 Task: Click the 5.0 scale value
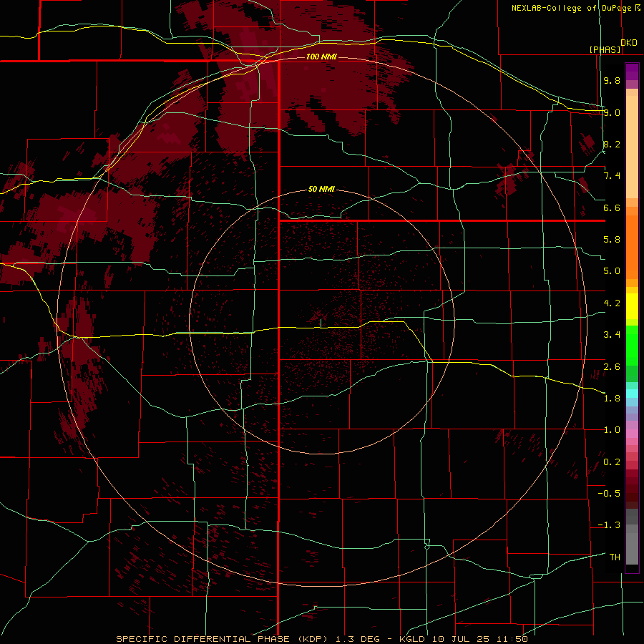(612, 271)
